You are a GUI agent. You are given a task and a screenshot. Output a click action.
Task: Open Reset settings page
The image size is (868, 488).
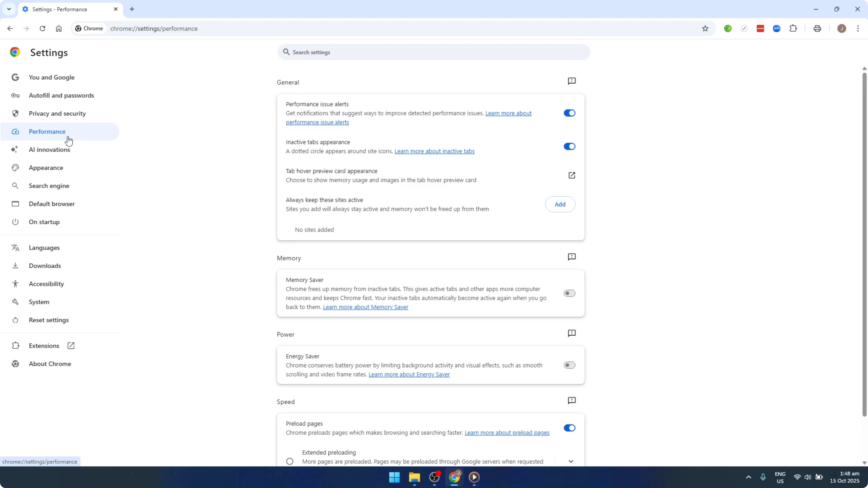60,320
